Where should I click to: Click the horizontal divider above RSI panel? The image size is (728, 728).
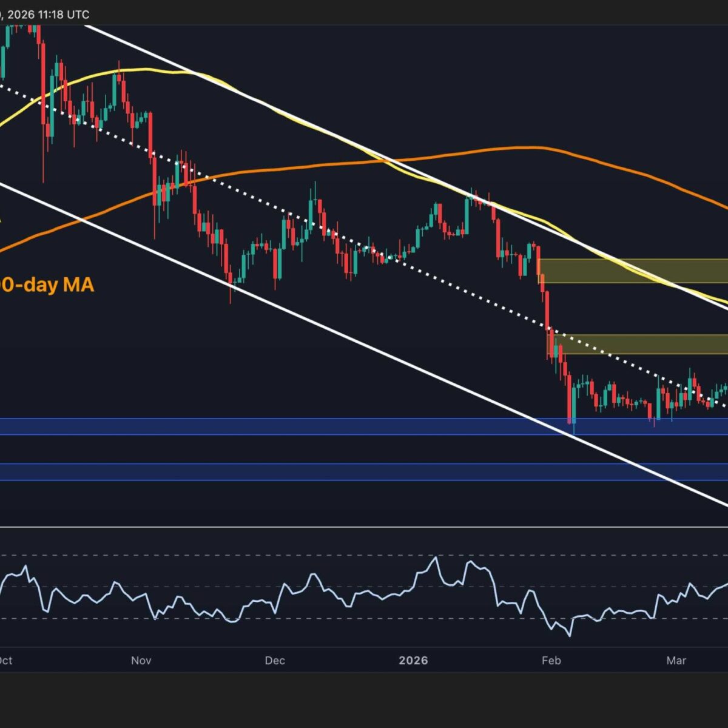pyautogui.click(x=364, y=527)
